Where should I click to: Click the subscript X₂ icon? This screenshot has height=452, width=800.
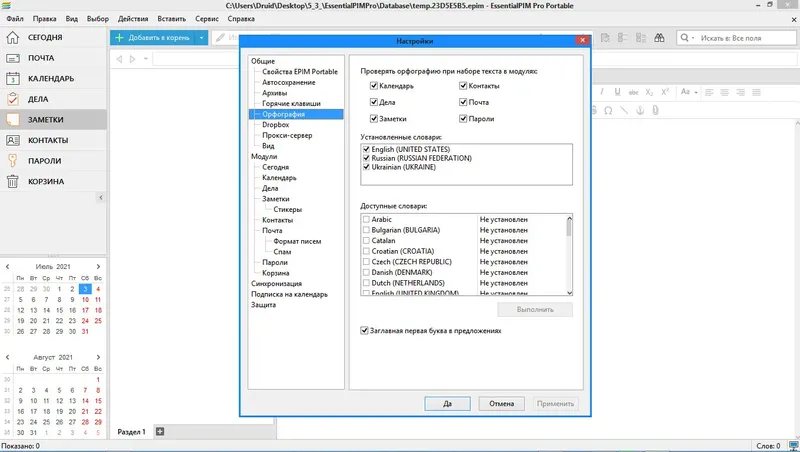pyautogui.click(x=649, y=92)
